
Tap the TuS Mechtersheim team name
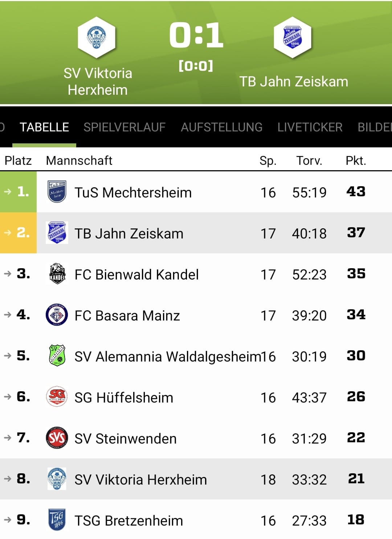133,192
